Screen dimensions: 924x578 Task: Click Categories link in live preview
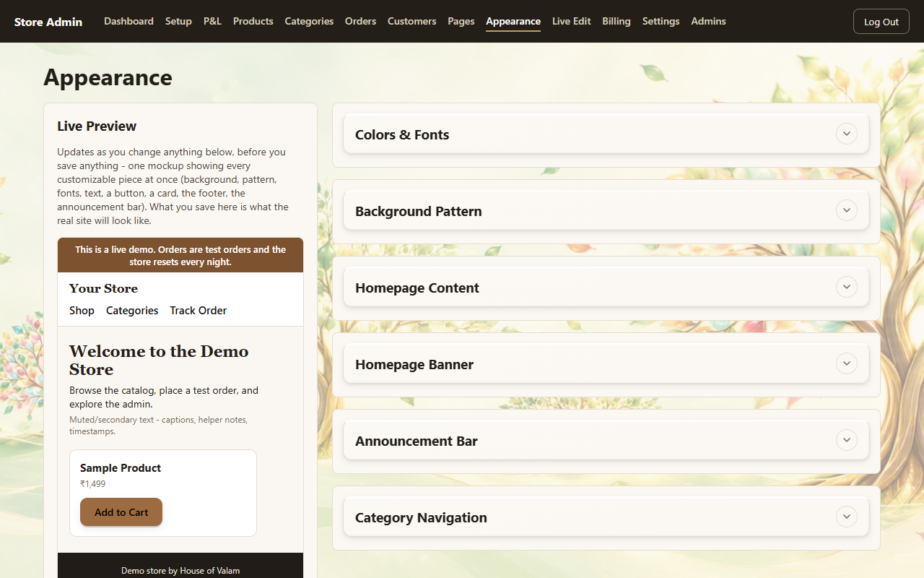(132, 310)
